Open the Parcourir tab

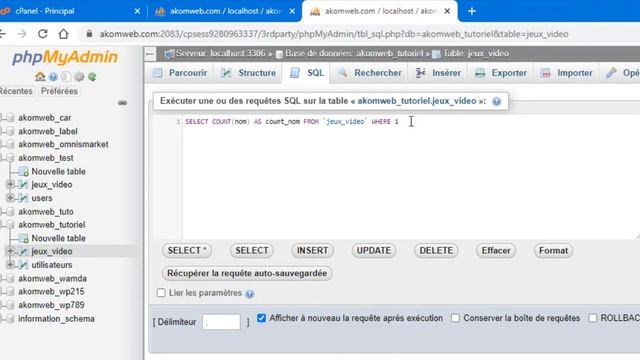180,73
